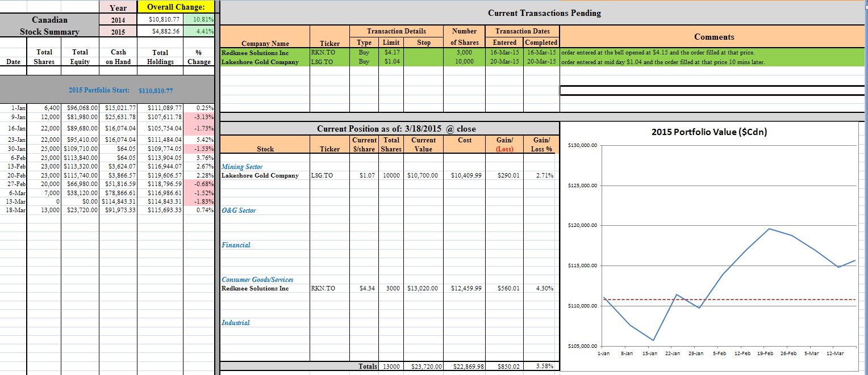
Task: Click the Industrial sector label
Action: [236, 323]
